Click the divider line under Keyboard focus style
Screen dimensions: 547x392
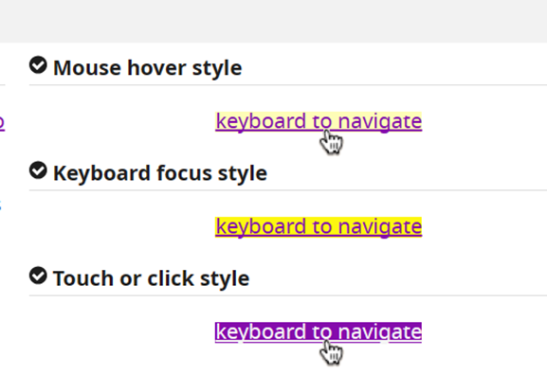tap(288, 190)
